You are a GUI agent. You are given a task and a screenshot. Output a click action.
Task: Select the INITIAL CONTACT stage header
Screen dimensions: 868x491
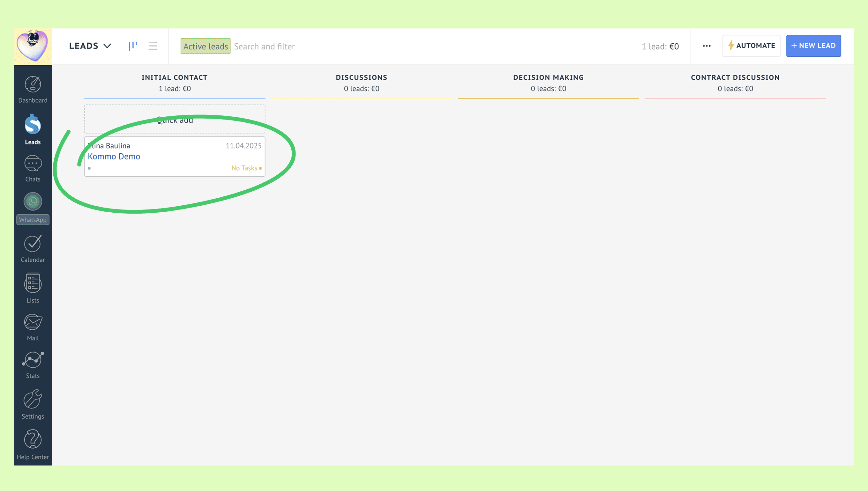[x=175, y=77]
